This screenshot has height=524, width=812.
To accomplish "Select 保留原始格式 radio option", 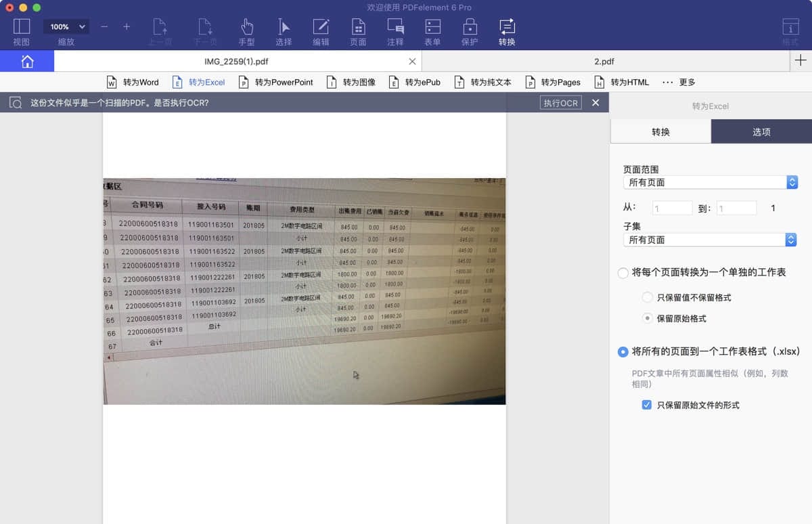I will click(648, 318).
